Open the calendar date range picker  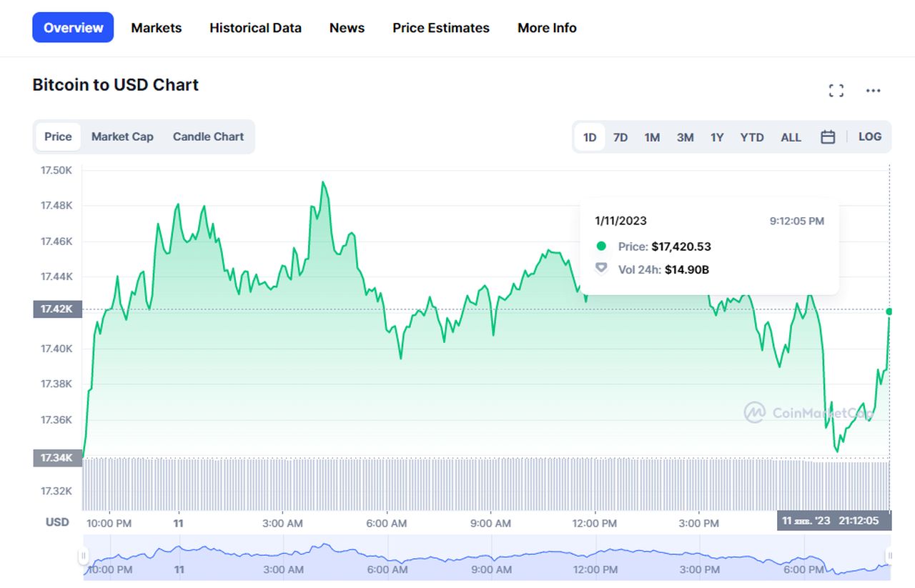click(828, 137)
